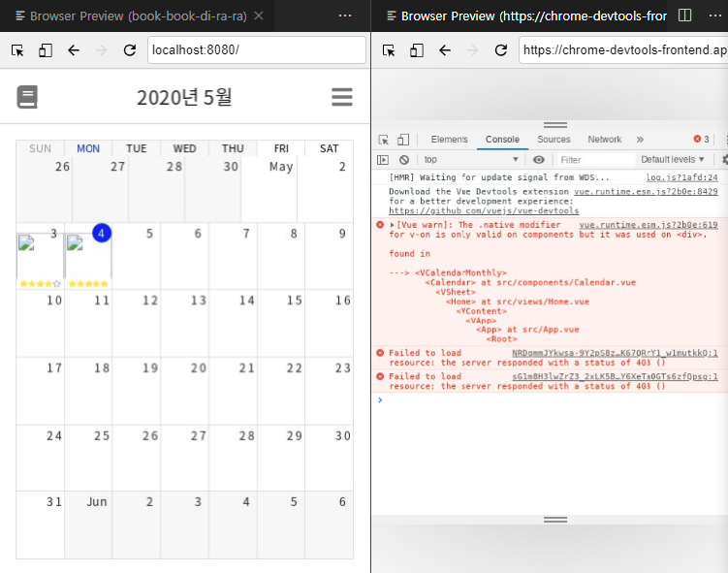Click the top drag handle above DevTools
The image size is (728, 573).
click(555, 125)
